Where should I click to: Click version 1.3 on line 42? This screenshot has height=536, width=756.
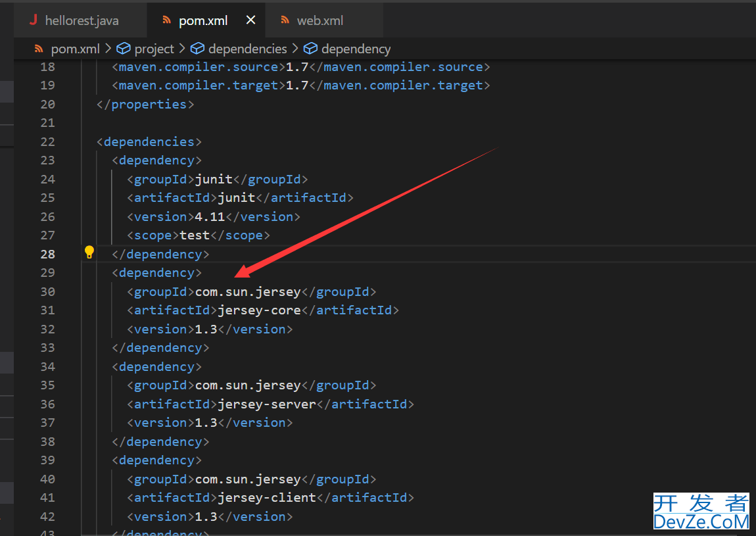(206, 517)
